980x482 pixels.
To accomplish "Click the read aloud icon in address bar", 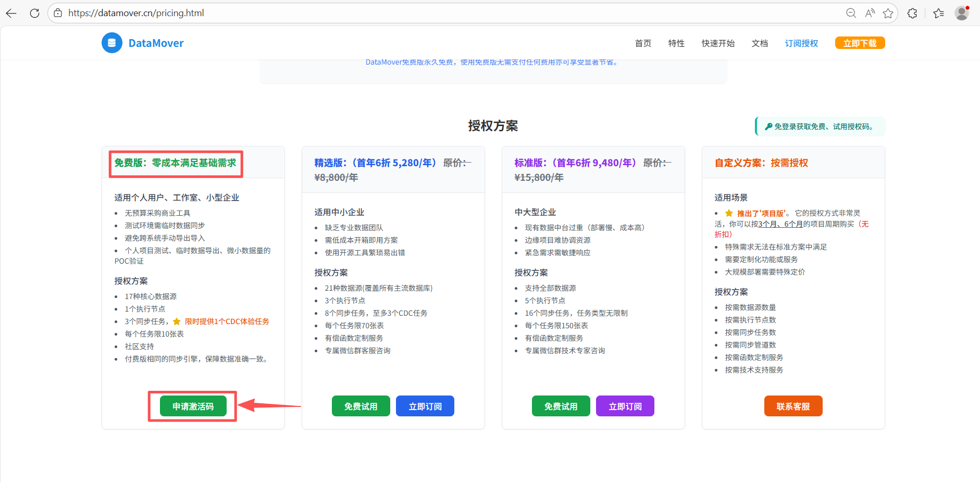I will [870, 13].
